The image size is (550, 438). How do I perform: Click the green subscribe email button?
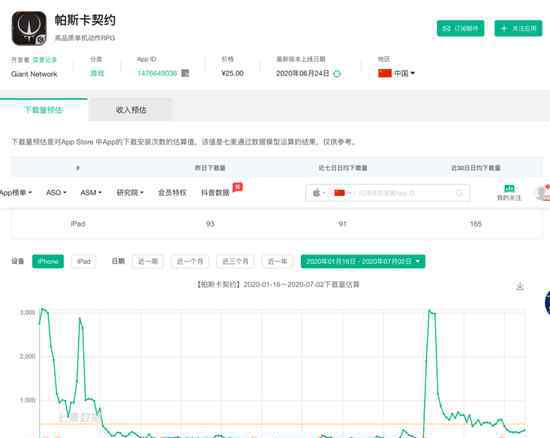click(x=460, y=28)
